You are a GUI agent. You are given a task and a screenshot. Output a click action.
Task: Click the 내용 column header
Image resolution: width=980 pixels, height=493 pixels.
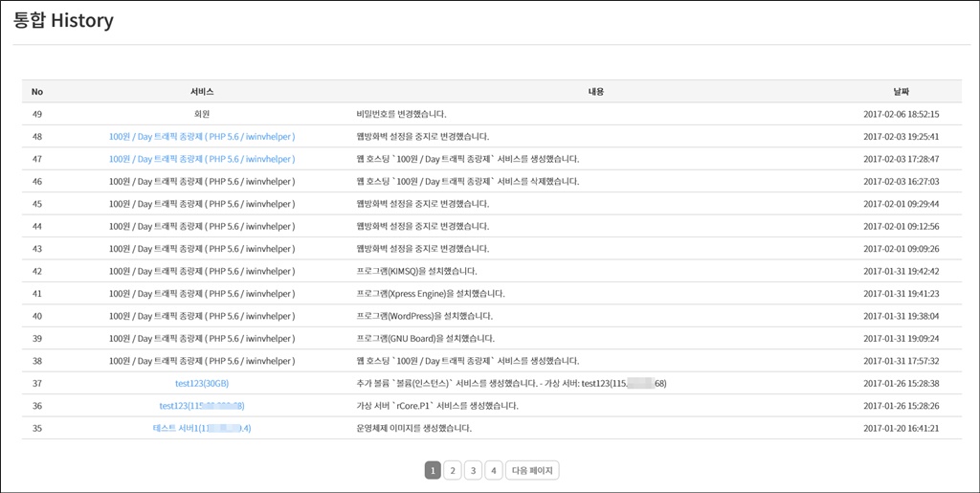[595, 92]
